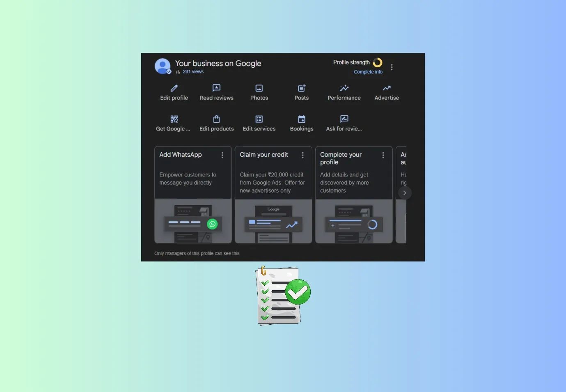
Task: Open the Edit products shopping bag icon
Action: (x=216, y=119)
